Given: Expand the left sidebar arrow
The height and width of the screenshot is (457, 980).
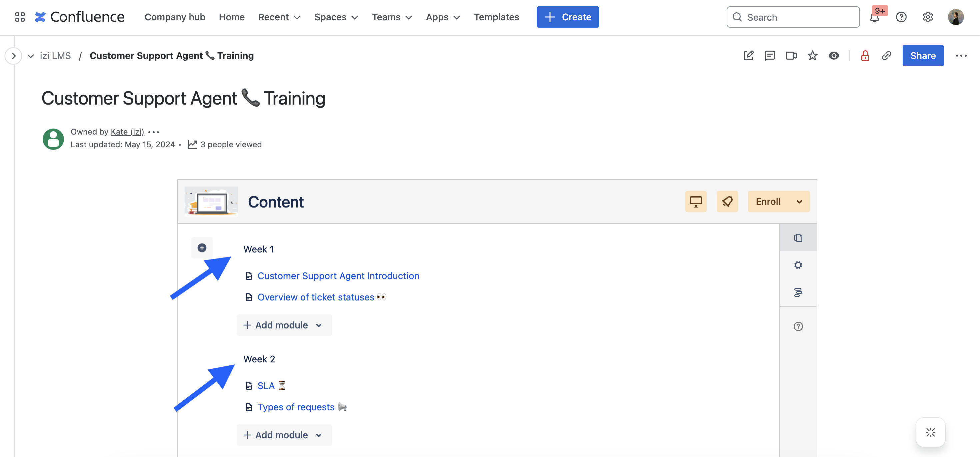Looking at the screenshot, I should [x=14, y=56].
